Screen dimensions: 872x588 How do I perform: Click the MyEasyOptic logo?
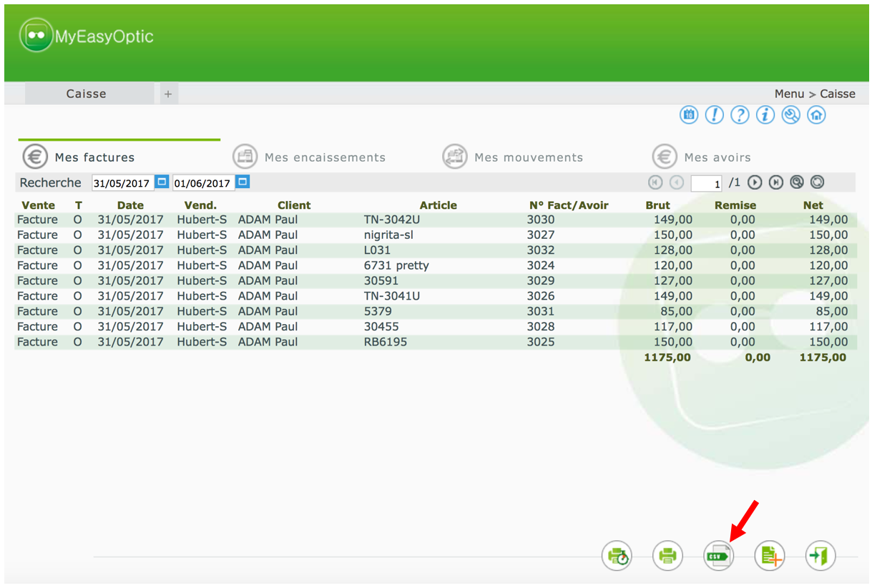87,36
